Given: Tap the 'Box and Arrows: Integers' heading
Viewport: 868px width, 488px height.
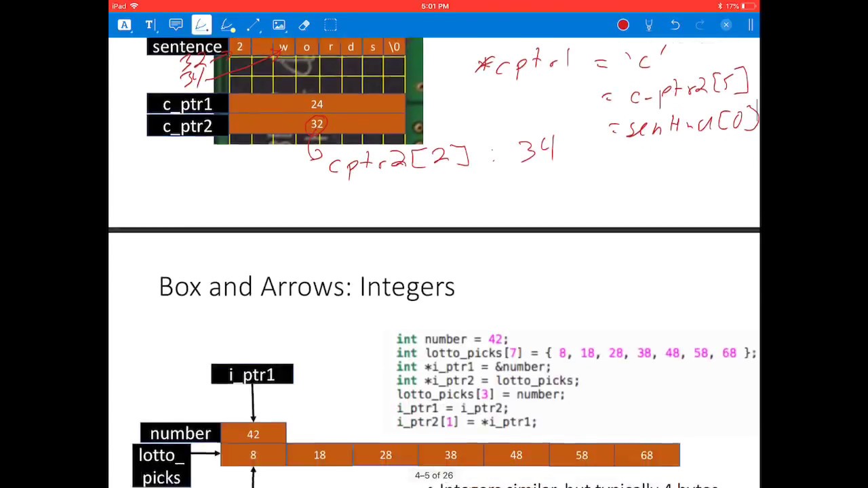Looking at the screenshot, I should [x=307, y=287].
